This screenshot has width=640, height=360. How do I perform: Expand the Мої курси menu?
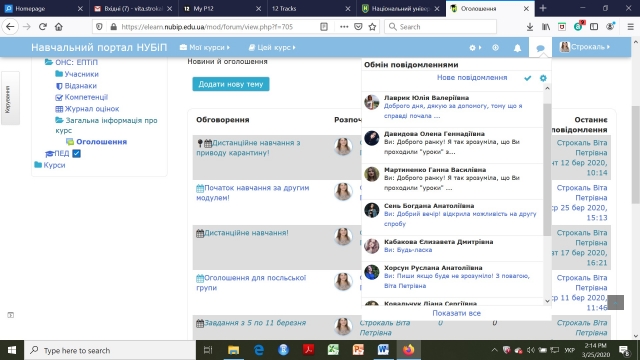(x=204, y=48)
